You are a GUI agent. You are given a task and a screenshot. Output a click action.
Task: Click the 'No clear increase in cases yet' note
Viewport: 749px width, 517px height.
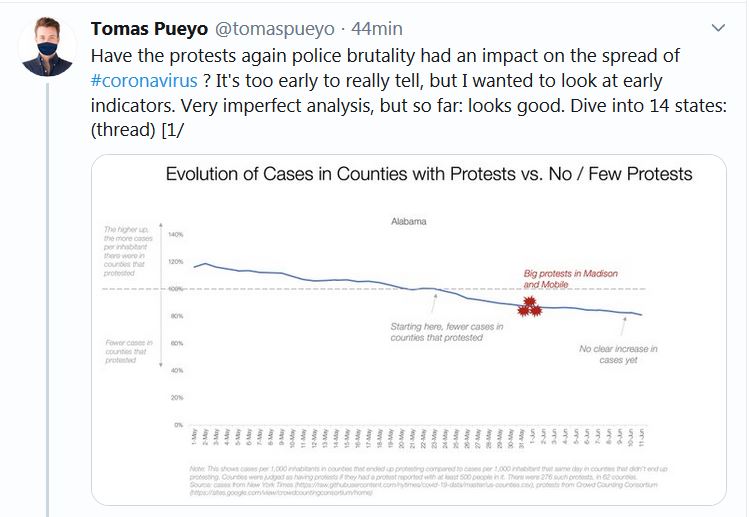coord(618,354)
